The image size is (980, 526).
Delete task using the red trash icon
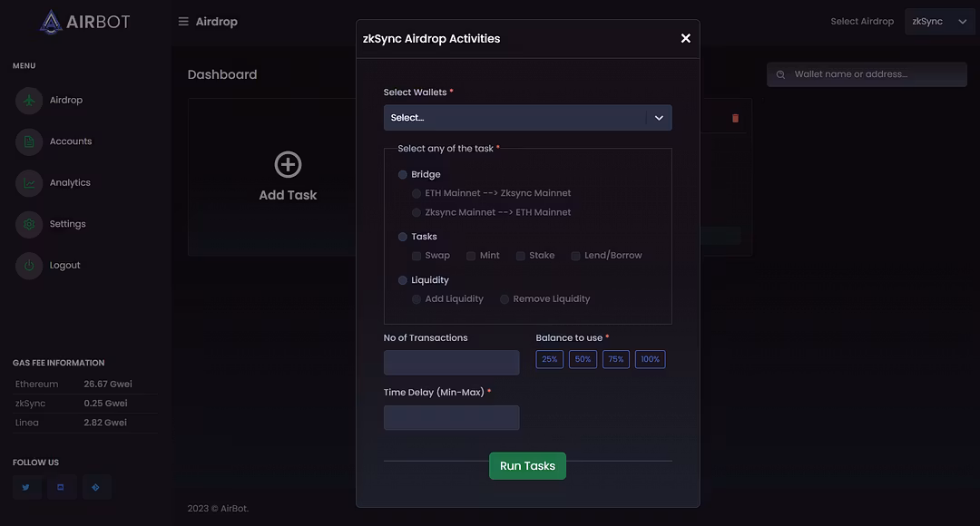point(735,118)
